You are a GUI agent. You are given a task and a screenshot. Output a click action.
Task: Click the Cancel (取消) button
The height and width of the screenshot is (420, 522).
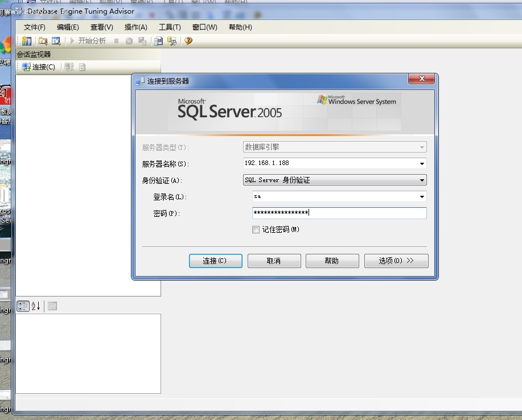click(x=274, y=261)
